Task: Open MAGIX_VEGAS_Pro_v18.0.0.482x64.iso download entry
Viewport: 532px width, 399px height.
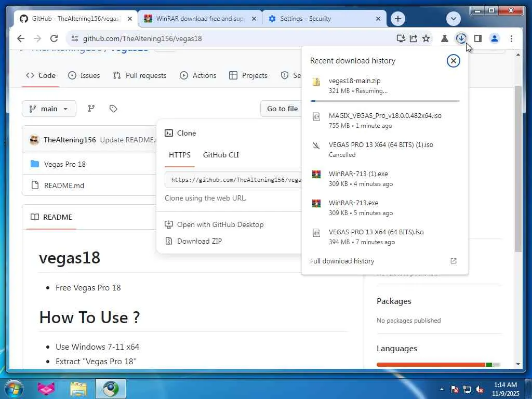Action: click(385, 121)
